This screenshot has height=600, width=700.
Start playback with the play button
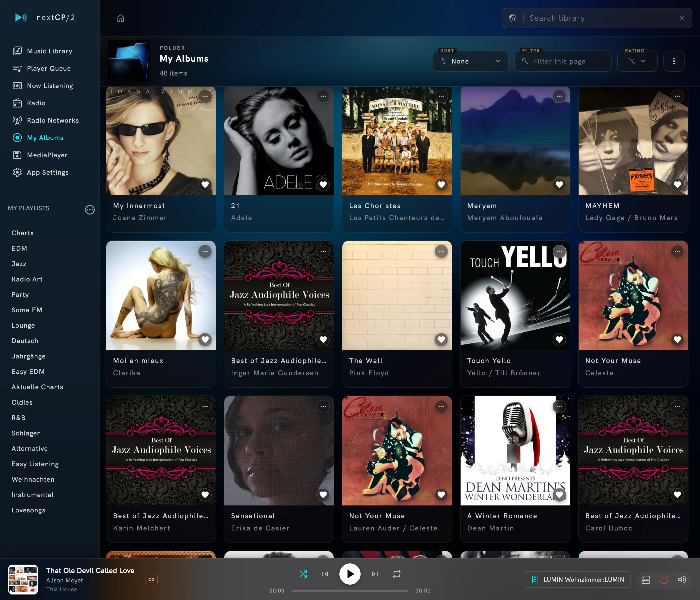350,574
